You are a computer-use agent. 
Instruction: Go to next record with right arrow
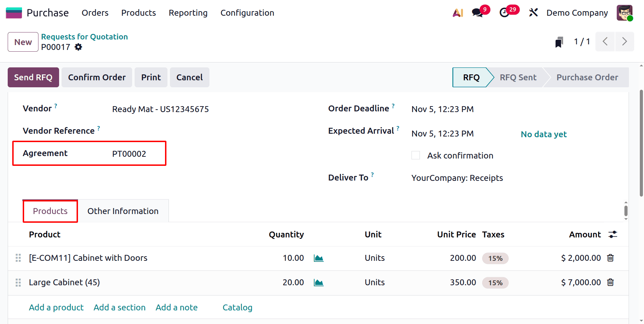(625, 42)
